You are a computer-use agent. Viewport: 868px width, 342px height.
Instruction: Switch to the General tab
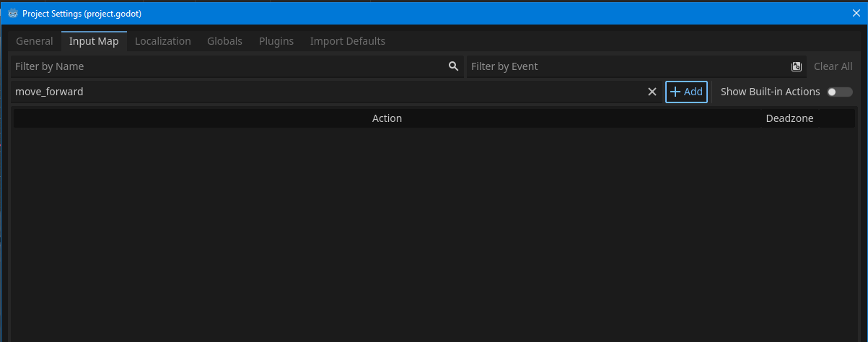pos(34,41)
